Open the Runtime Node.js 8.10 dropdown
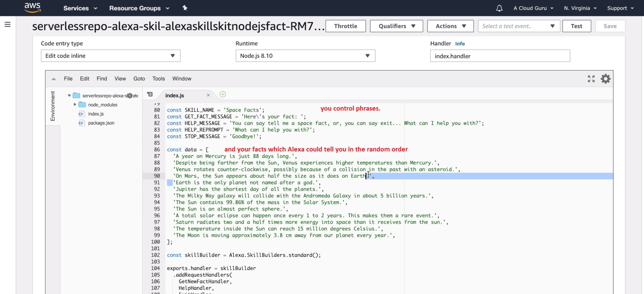 pyautogui.click(x=305, y=56)
